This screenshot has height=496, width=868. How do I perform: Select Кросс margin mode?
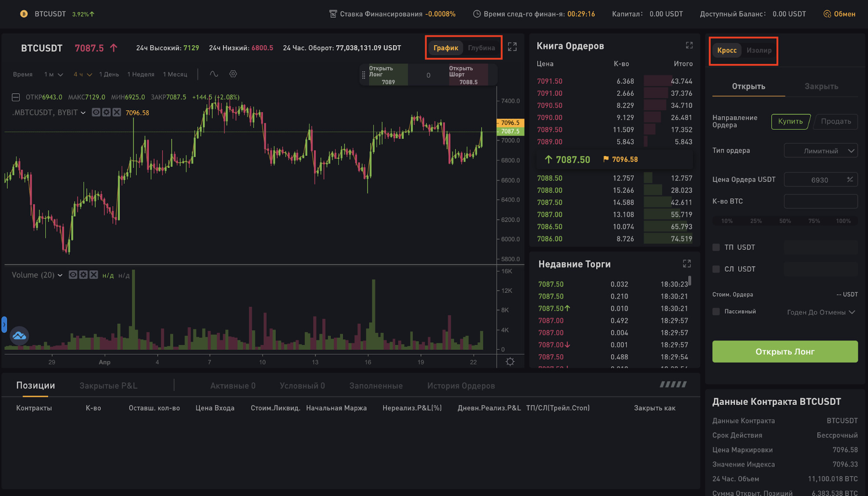point(727,50)
